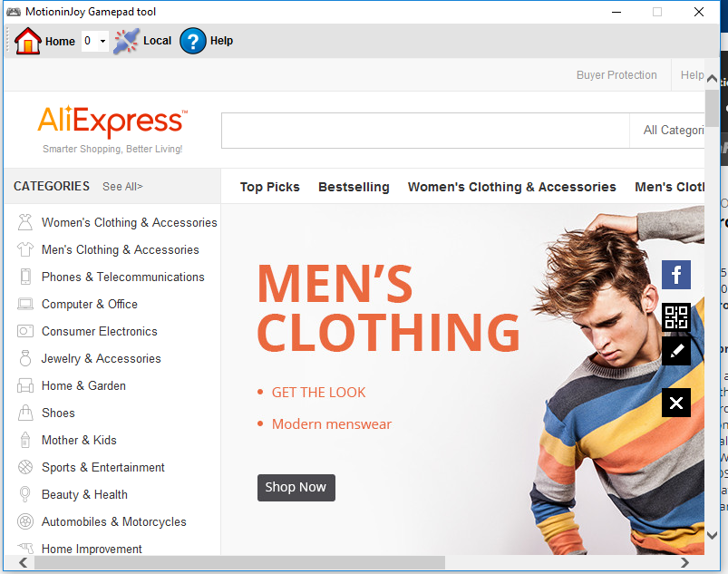Click the laptop icon for Computer & Office

coord(25,304)
